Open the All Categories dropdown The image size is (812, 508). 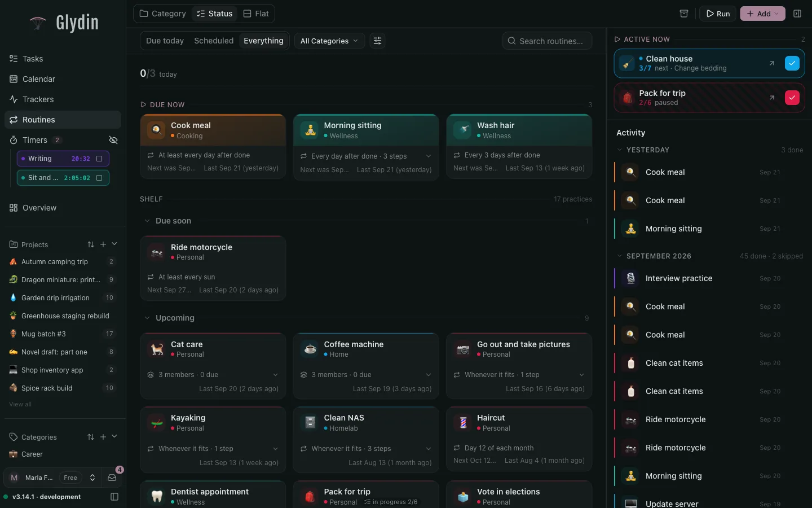tap(329, 41)
